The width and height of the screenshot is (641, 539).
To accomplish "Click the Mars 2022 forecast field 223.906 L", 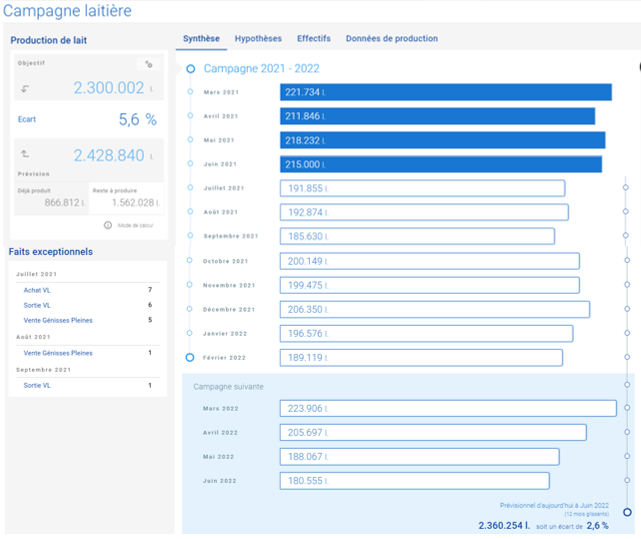I will [x=448, y=409].
